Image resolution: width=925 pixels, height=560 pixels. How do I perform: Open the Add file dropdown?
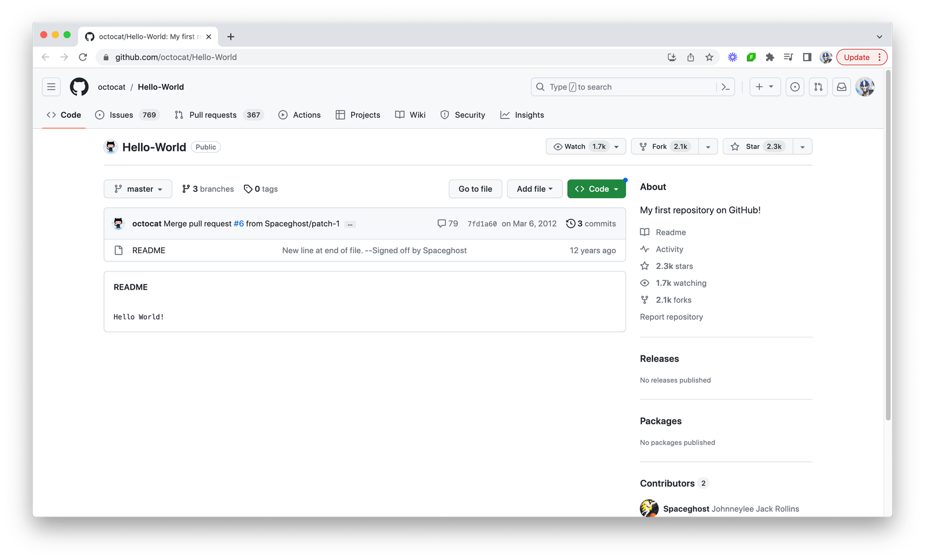point(535,189)
